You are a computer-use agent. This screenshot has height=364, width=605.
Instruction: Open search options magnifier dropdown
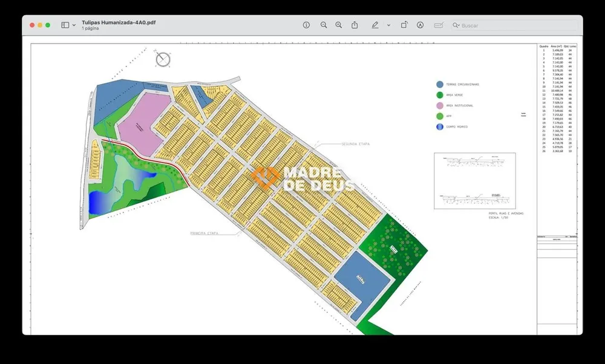(456, 25)
